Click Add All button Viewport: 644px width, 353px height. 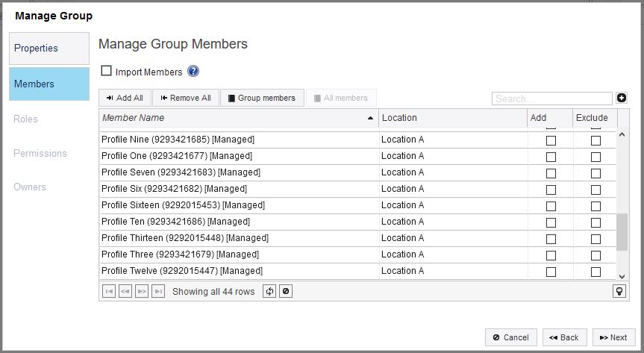click(x=125, y=98)
